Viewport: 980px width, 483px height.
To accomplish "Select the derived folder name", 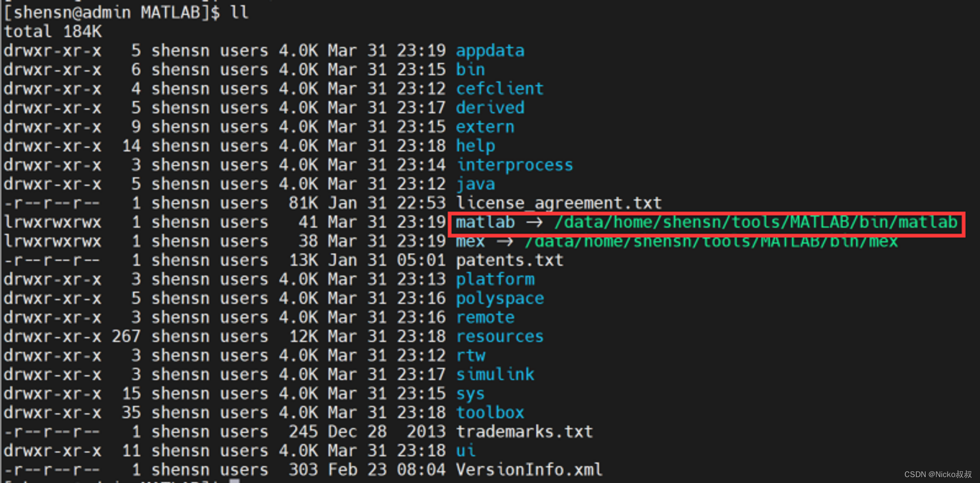I will point(490,108).
